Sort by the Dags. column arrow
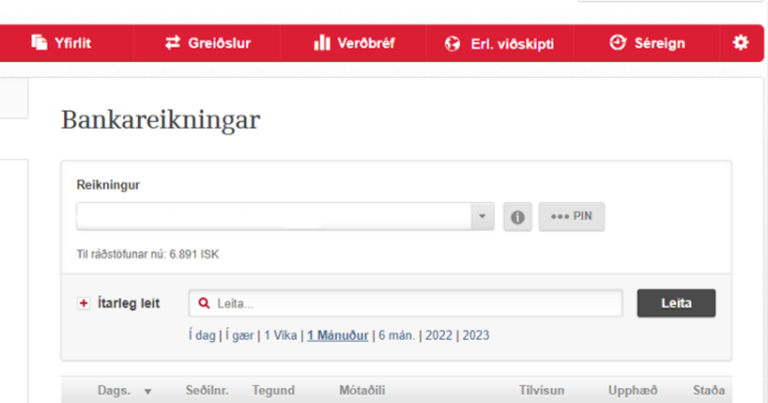Screen dimensions: 768x403 pyautogui.click(x=149, y=391)
